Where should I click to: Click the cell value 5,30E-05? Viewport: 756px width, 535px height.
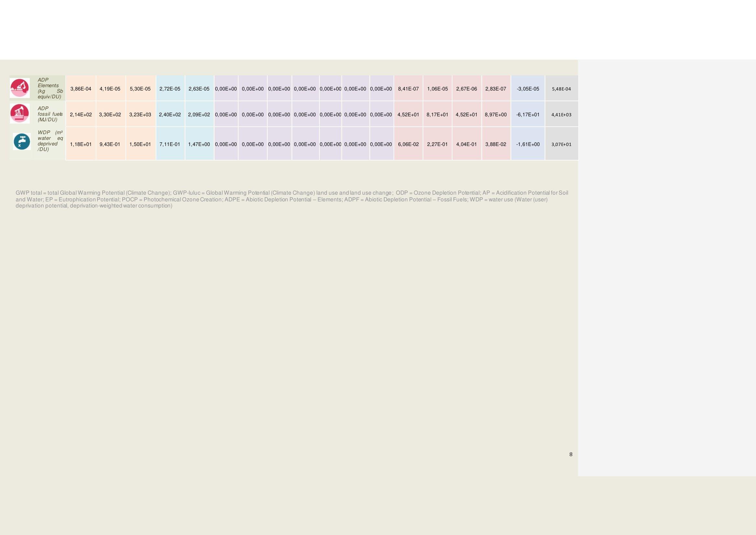click(x=140, y=89)
